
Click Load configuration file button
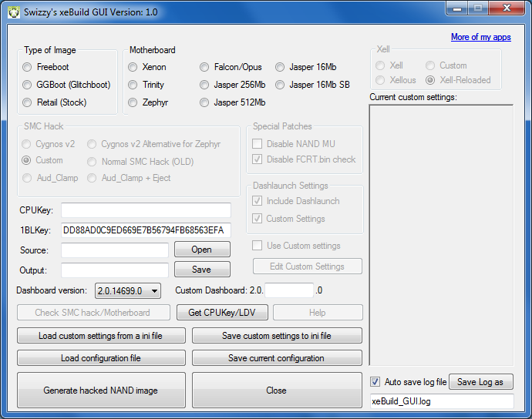tap(101, 358)
